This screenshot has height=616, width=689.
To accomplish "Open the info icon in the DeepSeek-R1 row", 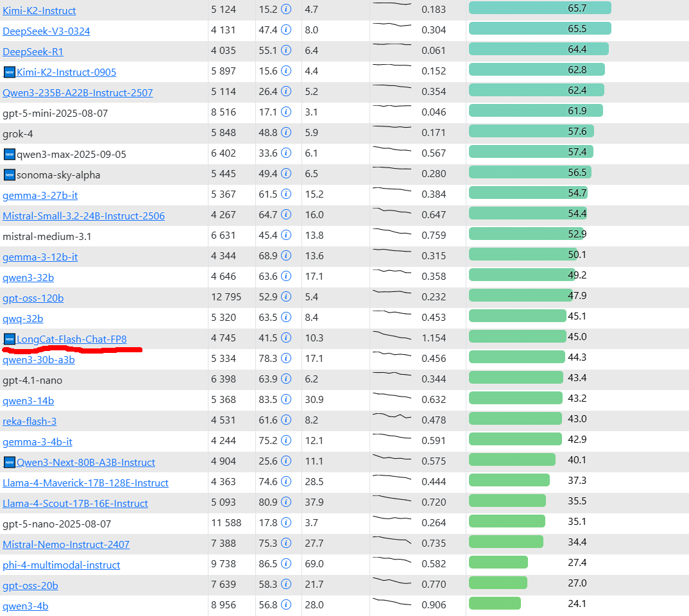I will tap(286, 51).
